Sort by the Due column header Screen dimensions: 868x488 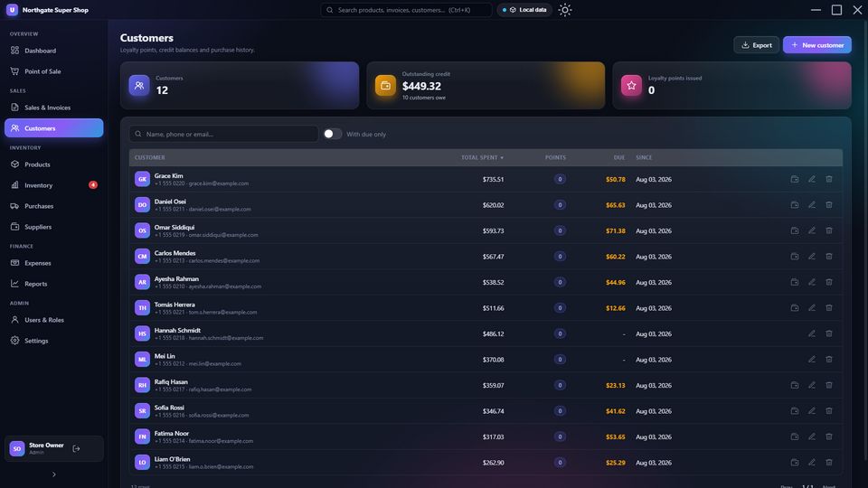point(618,157)
